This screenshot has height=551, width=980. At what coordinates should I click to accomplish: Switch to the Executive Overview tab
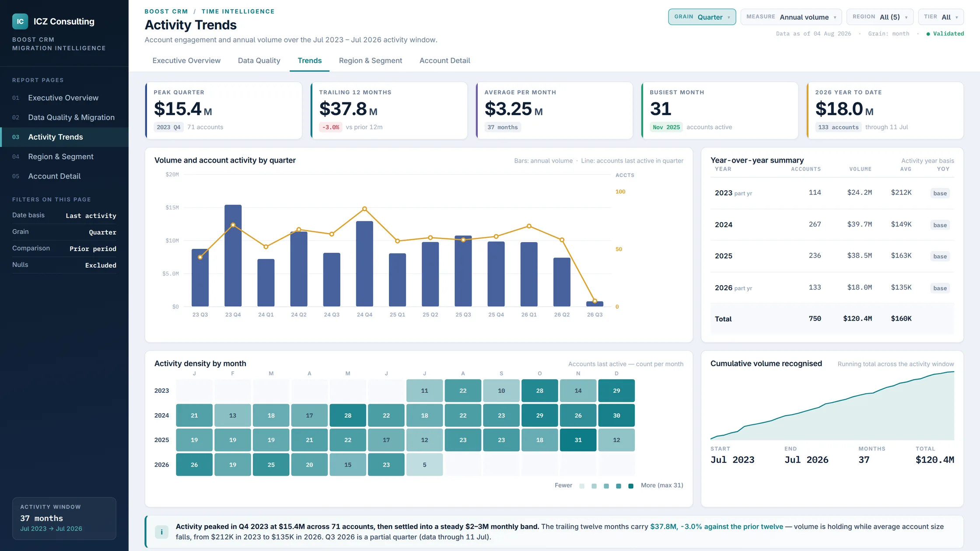[x=186, y=60]
